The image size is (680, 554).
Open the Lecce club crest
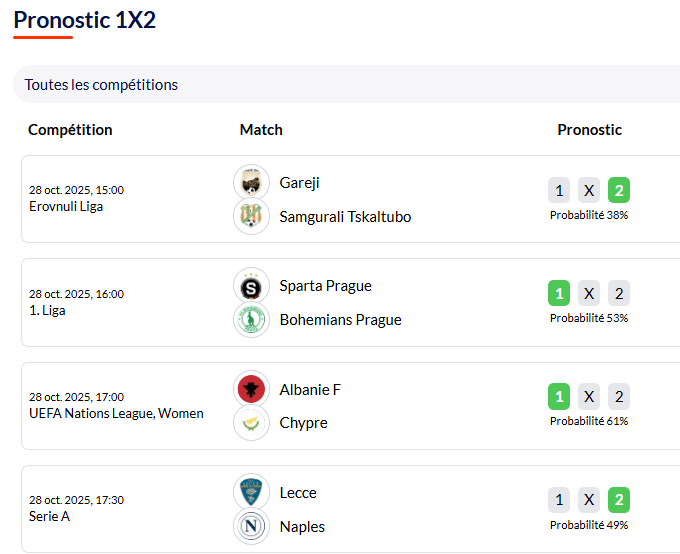pyautogui.click(x=251, y=492)
